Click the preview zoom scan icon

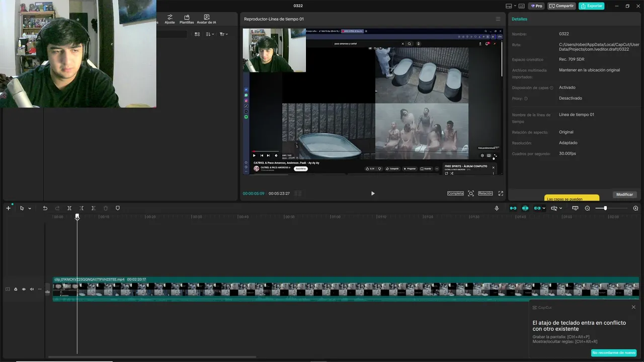[x=471, y=194]
